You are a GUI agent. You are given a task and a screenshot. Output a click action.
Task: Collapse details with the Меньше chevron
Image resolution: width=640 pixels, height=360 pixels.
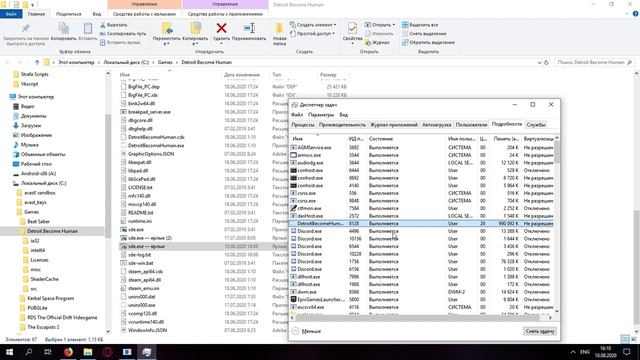tap(296, 331)
